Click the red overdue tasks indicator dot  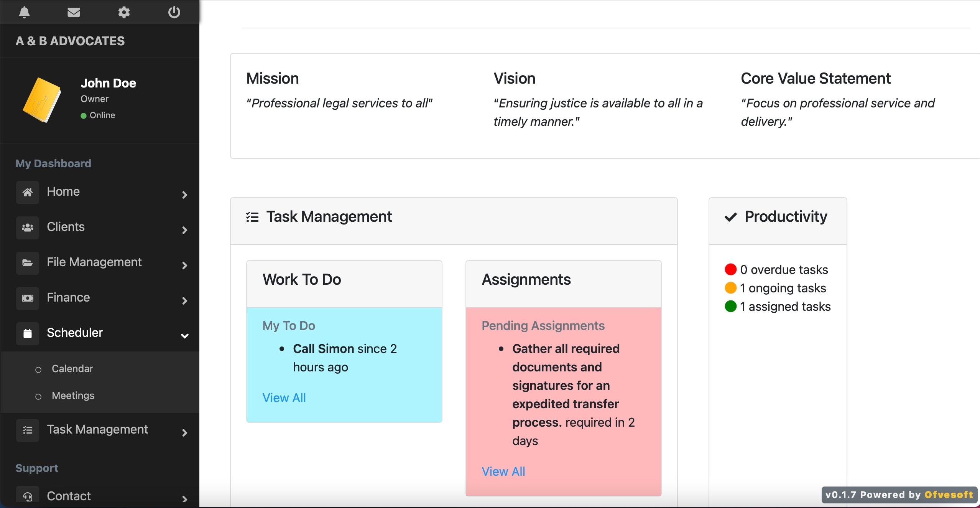[x=729, y=268]
